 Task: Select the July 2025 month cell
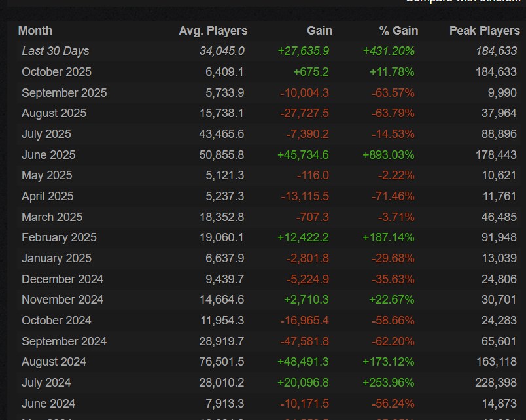[x=46, y=134]
